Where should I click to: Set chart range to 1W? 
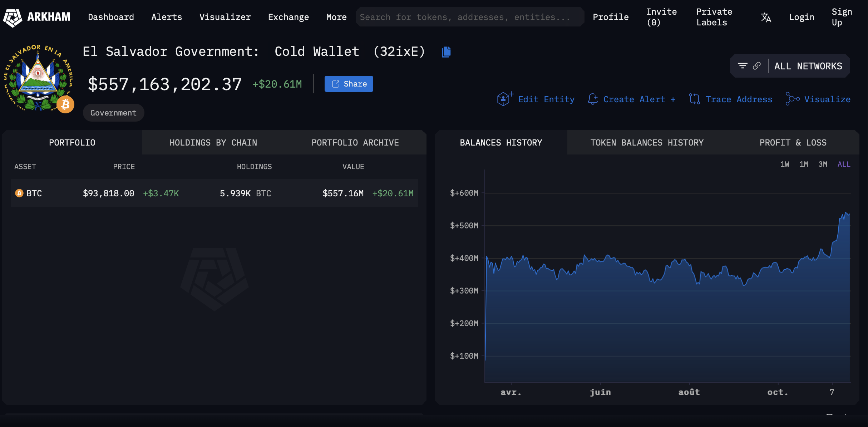(x=785, y=164)
